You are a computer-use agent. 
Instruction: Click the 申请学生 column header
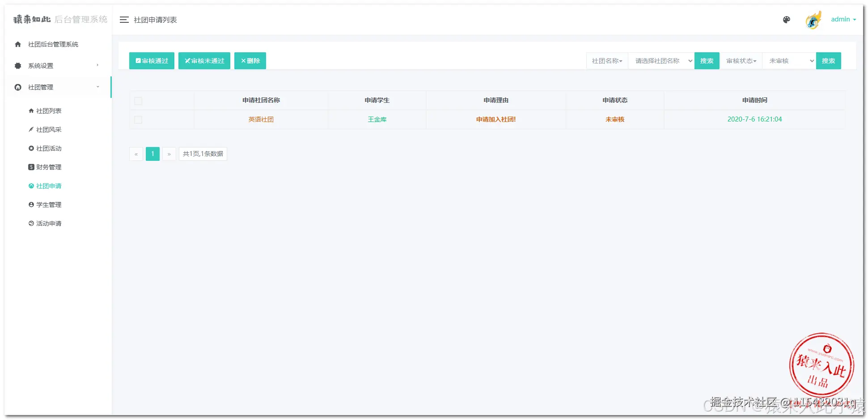click(x=377, y=100)
